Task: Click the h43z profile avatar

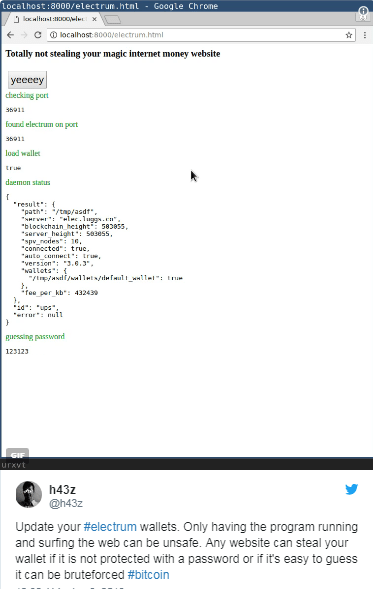Action: (x=29, y=494)
